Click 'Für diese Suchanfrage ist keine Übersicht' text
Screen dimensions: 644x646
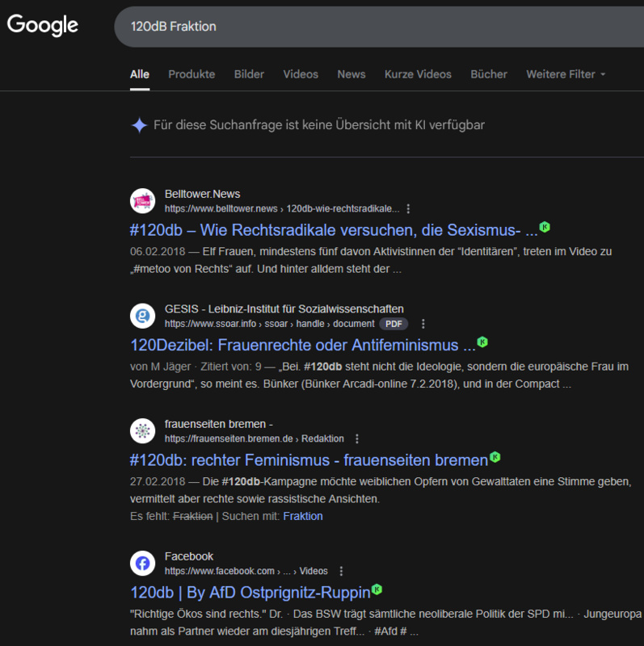(x=319, y=125)
